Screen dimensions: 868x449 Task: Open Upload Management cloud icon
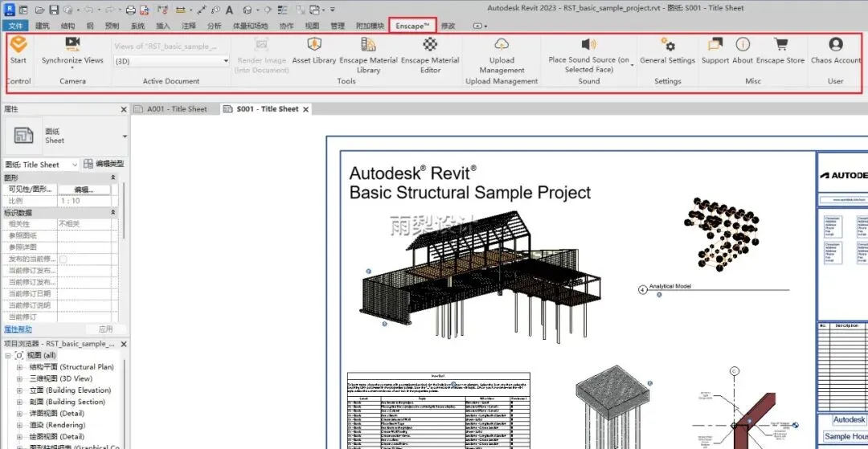[x=502, y=43]
